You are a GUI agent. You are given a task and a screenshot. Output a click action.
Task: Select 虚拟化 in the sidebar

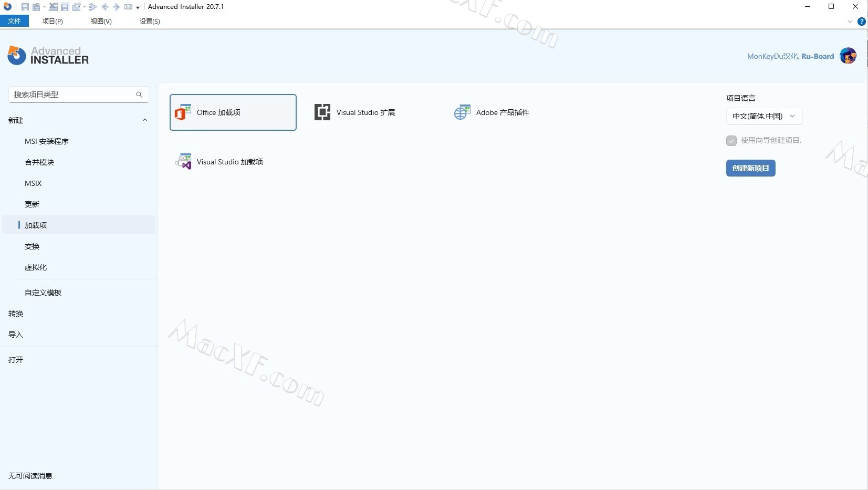pos(36,267)
